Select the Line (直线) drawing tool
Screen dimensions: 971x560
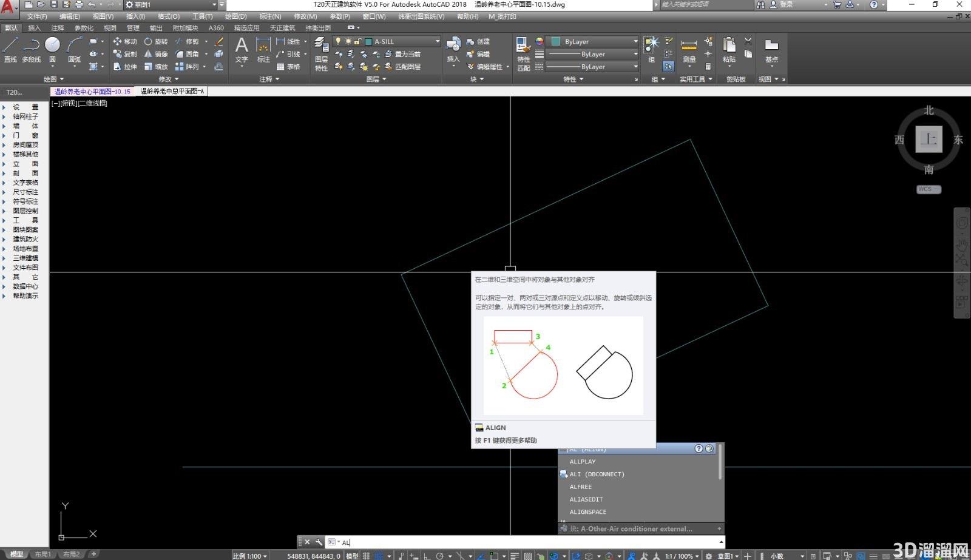click(x=10, y=50)
